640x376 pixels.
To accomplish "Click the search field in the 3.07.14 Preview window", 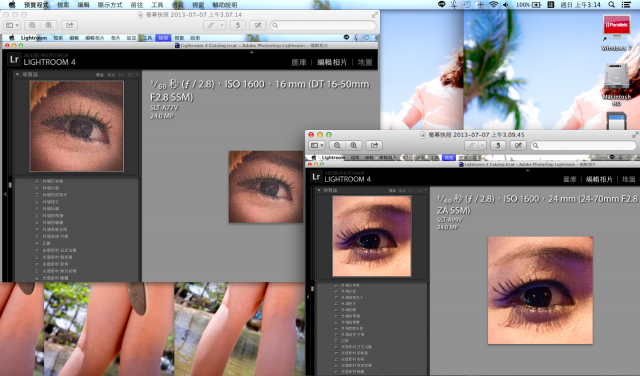I will [x=323, y=25].
